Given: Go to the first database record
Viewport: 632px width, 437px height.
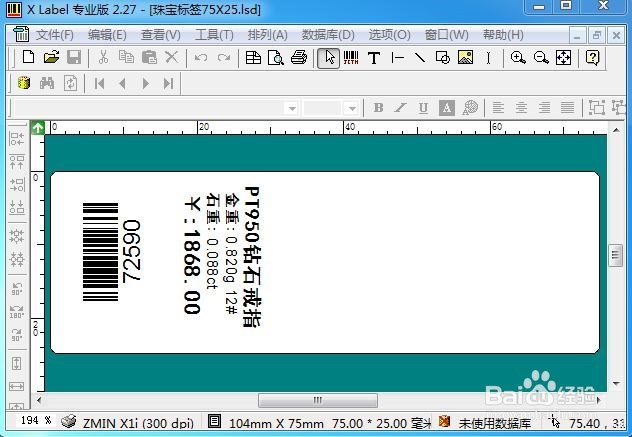Looking at the screenshot, I should tap(99, 84).
